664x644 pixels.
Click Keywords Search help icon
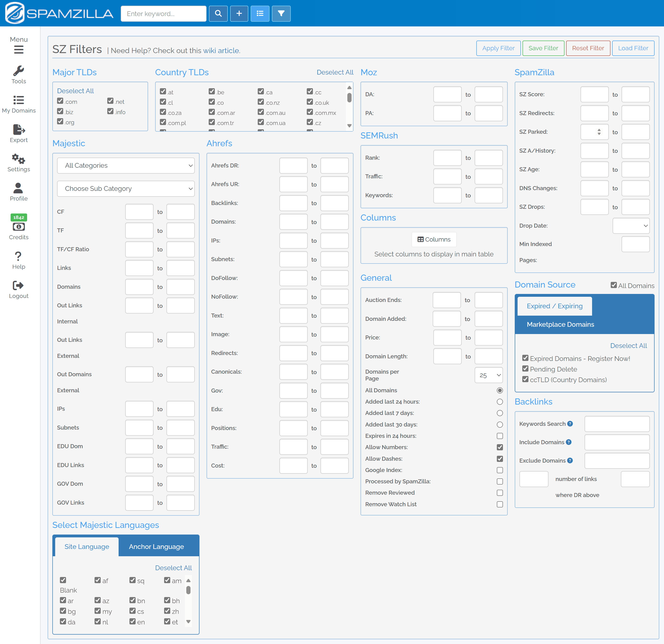tap(570, 424)
